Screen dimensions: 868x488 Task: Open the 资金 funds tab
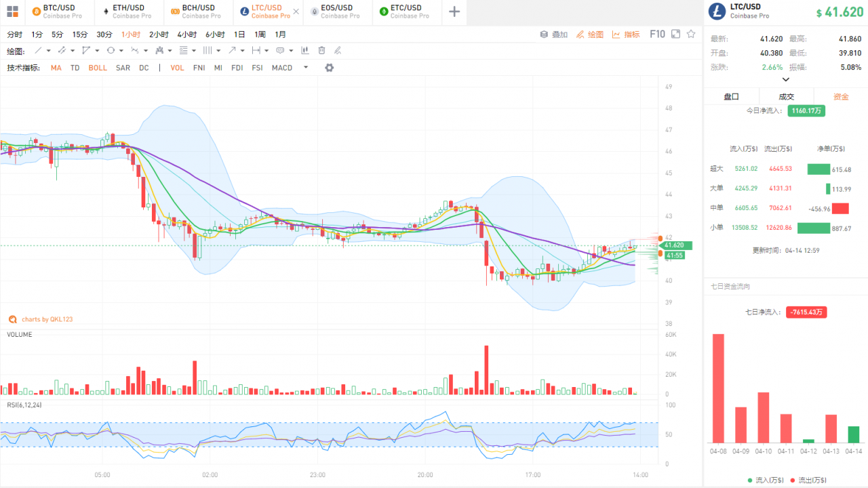coord(841,96)
